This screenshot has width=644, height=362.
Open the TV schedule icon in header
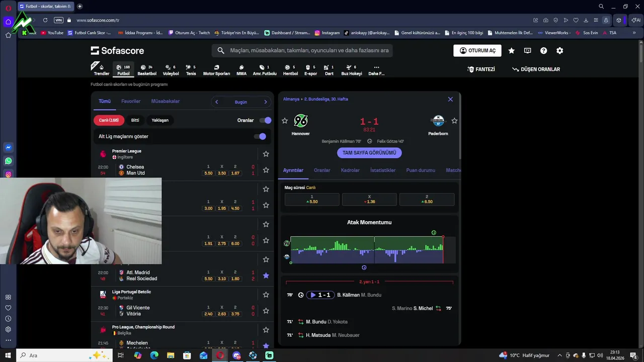[x=527, y=51]
